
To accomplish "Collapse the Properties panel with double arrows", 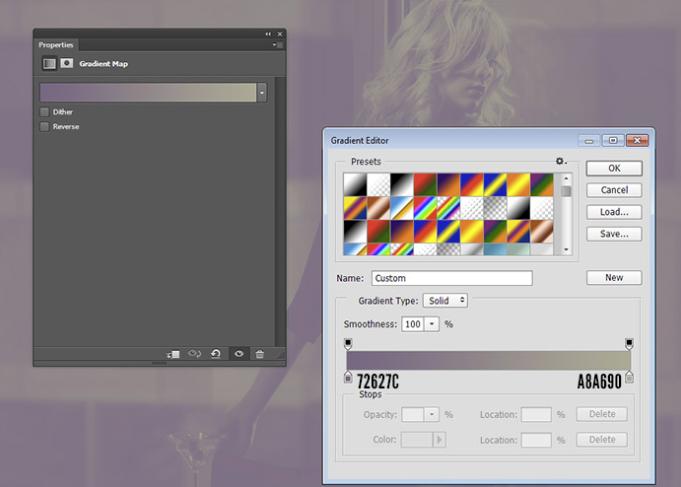I will tap(268, 34).
